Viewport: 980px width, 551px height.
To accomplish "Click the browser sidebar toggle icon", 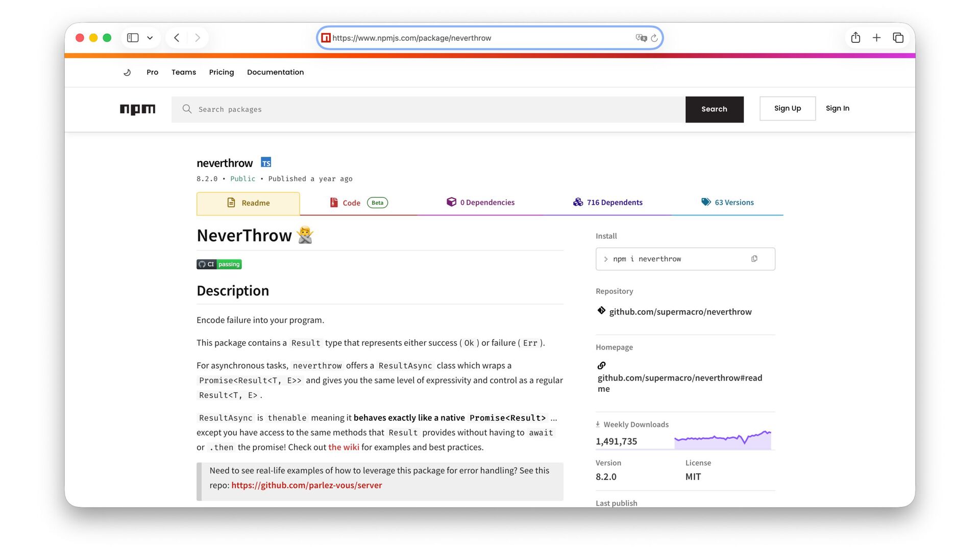I will point(133,38).
